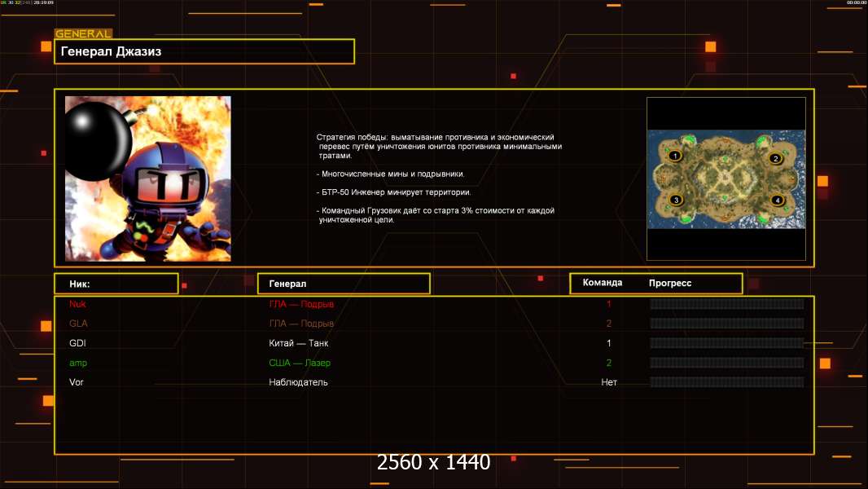The image size is (868, 489).
Task: Click team value 'Нет' for Vor
Action: tap(609, 382)
